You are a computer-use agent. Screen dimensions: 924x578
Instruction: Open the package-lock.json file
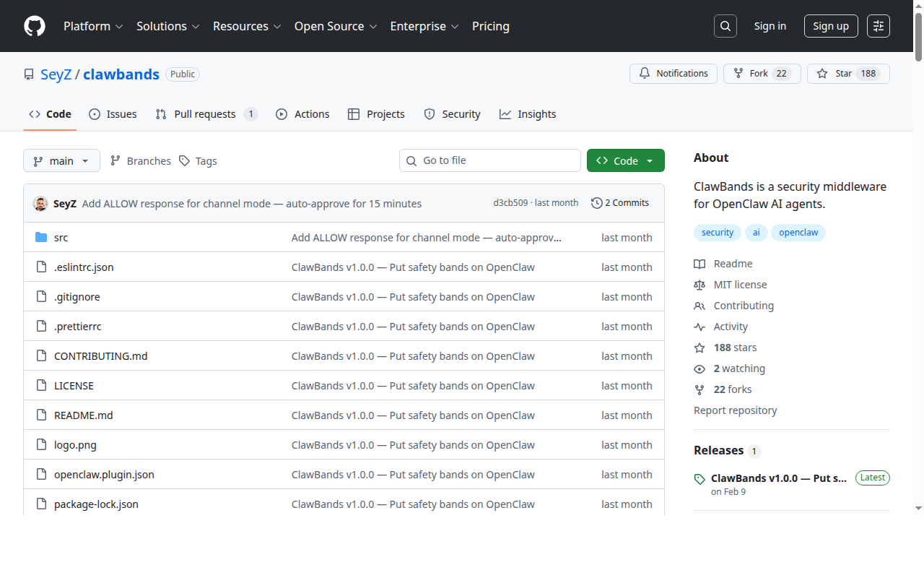[x=96, y=504]
